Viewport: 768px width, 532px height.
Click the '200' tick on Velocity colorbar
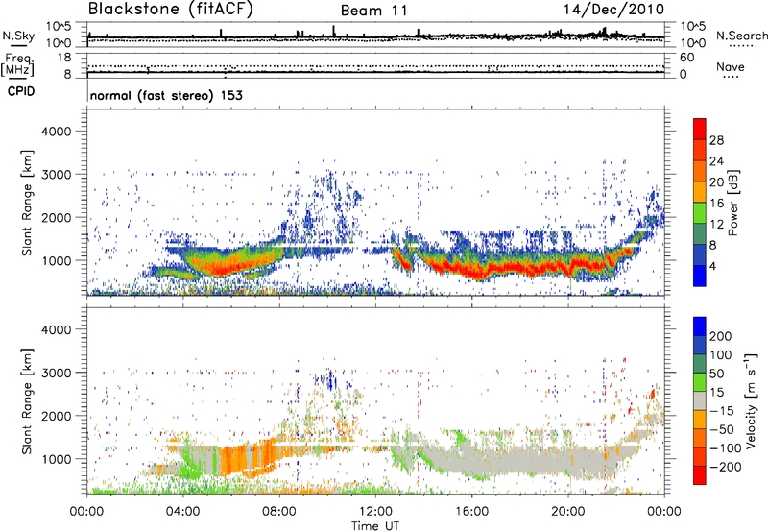click(x=721, y=336)
